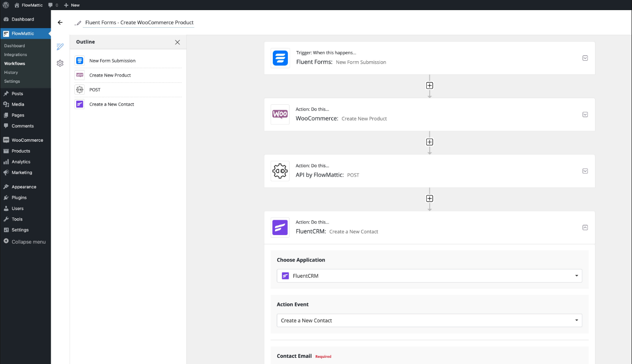Add a step below the WooCommerce action
This screenshot has height=364, width=632.
point(430,142)
